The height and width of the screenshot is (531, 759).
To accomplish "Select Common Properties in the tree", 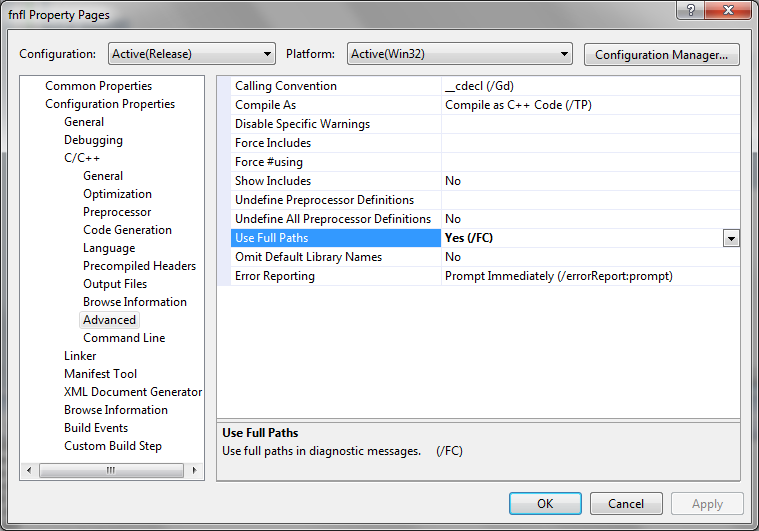I will [98, 86].
